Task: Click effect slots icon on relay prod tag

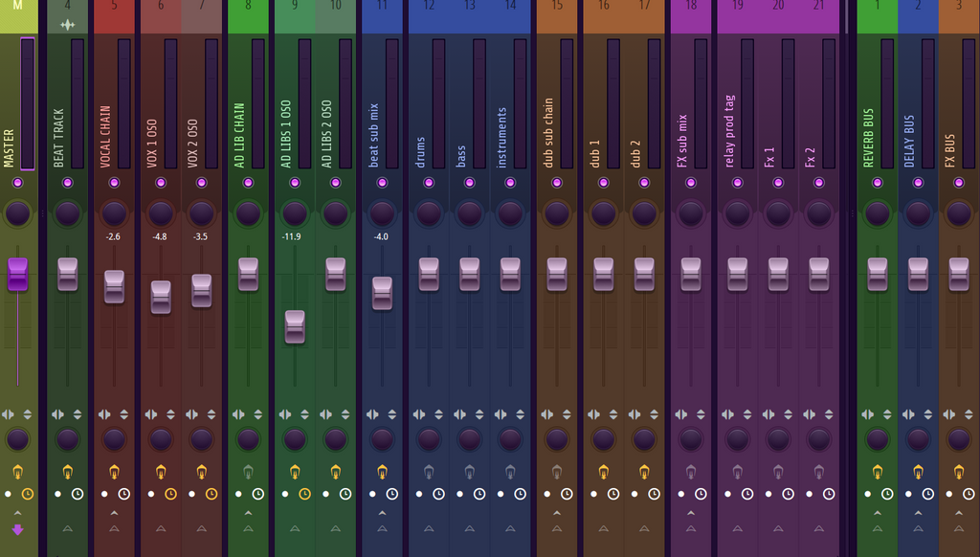Action: pos(738,472)
